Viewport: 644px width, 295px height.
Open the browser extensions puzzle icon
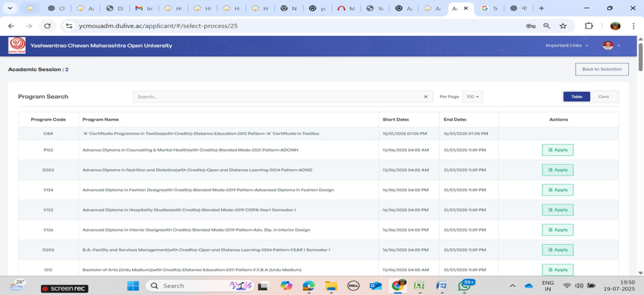(589, 26)
